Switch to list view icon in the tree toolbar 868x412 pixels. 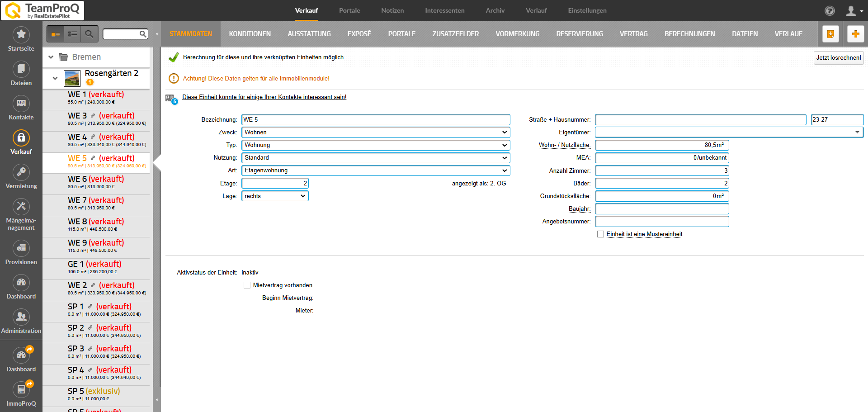tap(72, 34)
